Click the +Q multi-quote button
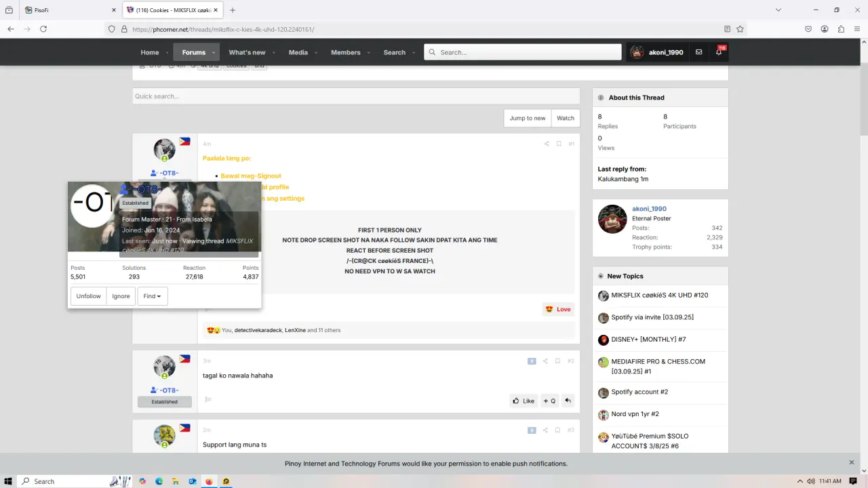868x488 pixels. pos(549,401)
